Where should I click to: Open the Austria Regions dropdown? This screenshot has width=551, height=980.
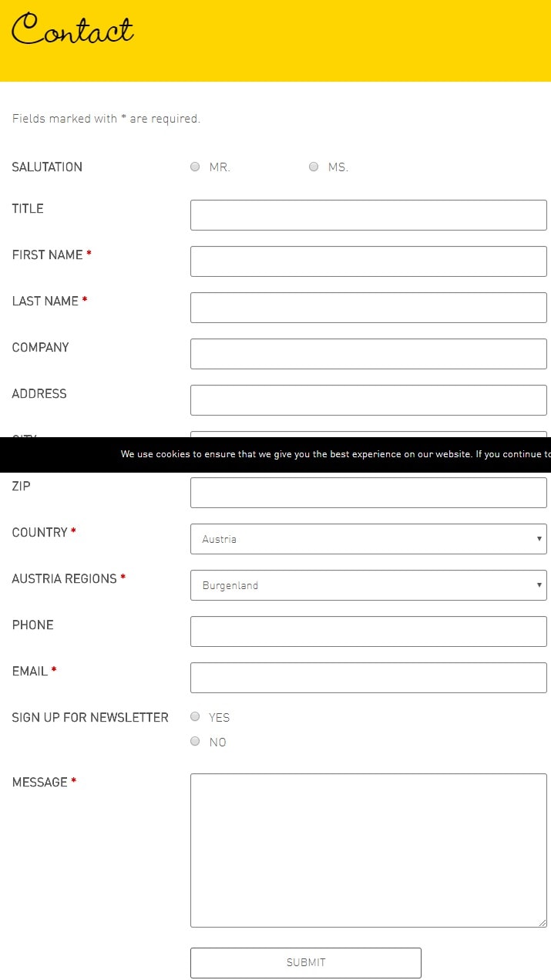pyautogui.click(x=368, y=585)
